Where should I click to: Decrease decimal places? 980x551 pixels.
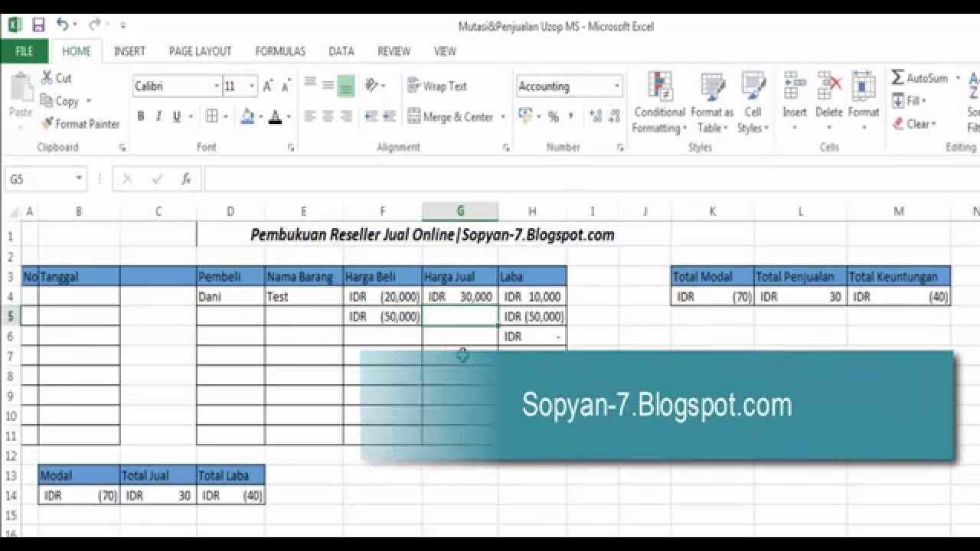615,117
